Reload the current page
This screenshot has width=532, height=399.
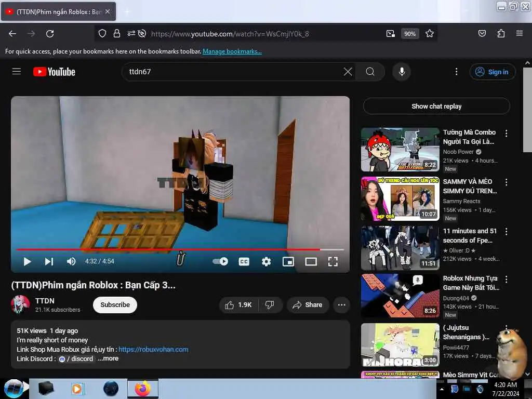50,34
